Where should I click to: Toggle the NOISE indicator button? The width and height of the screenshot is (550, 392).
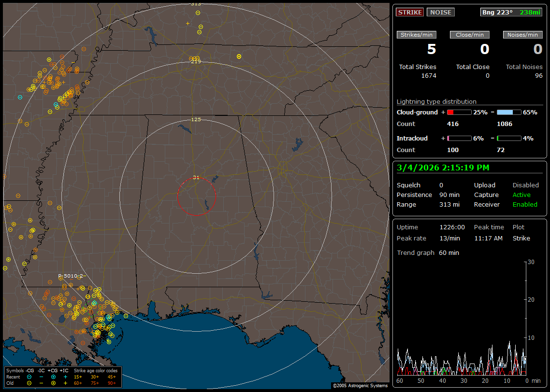pyautogui.click(x=440, y=12)
